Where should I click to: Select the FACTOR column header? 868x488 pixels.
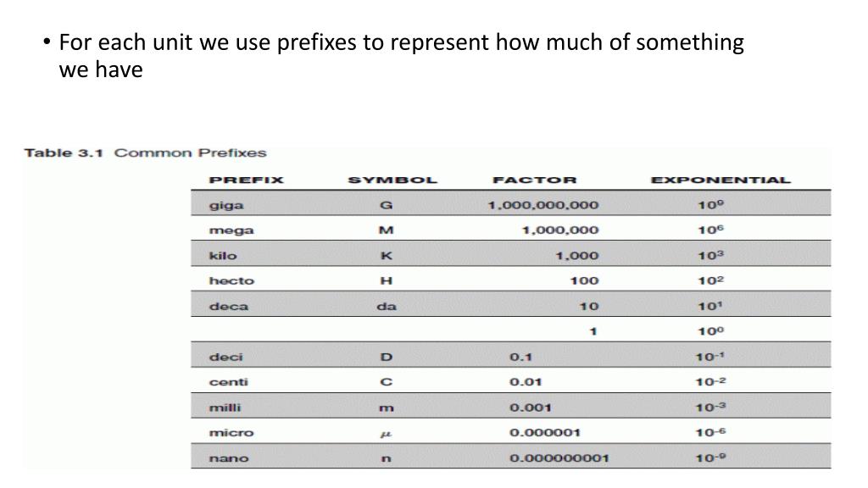(534, 180)
